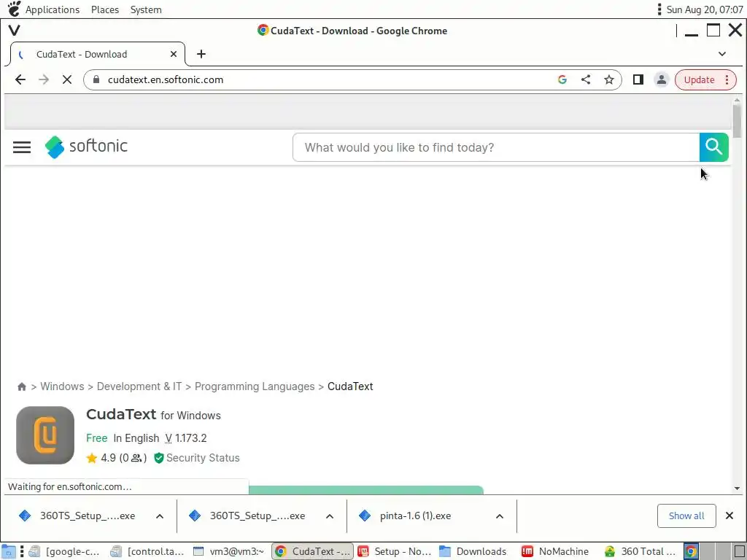This screenshot has height=560, width=747.
Task: Open Chrome's side panel icon
Action: pyautogui.click(x=638, y=79)
